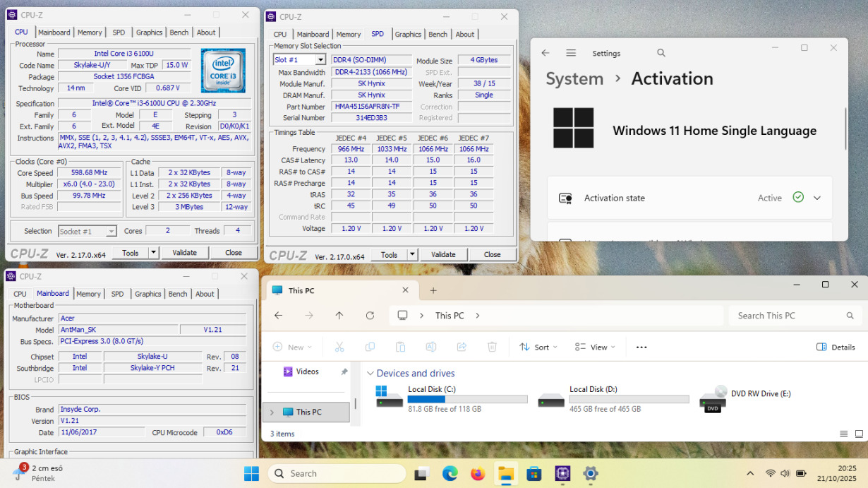Click the Cut scissors icon in File Explorer

pos(339,347)
